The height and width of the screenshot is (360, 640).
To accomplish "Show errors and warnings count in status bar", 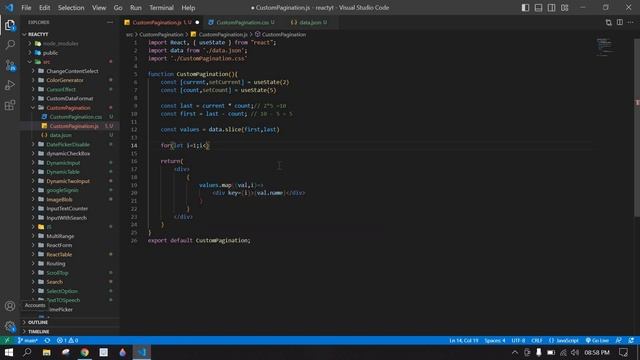I will [67, 340].
